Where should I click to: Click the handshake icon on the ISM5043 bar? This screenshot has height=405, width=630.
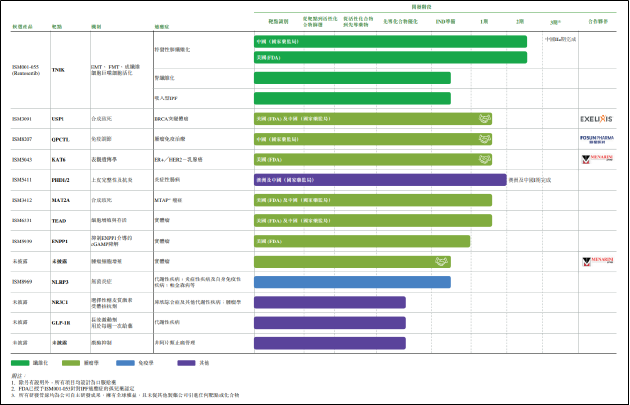tap(483, 159)
